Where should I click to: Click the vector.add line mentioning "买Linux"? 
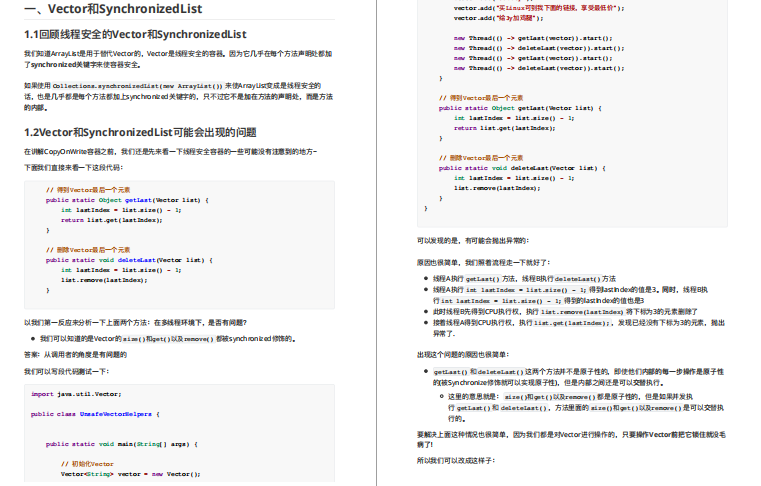pos(539,8)
